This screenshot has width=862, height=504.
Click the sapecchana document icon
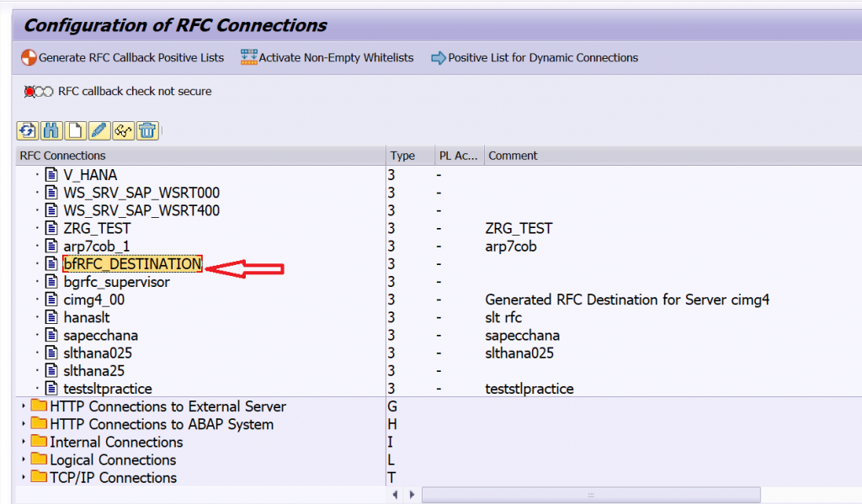(51, 335)
